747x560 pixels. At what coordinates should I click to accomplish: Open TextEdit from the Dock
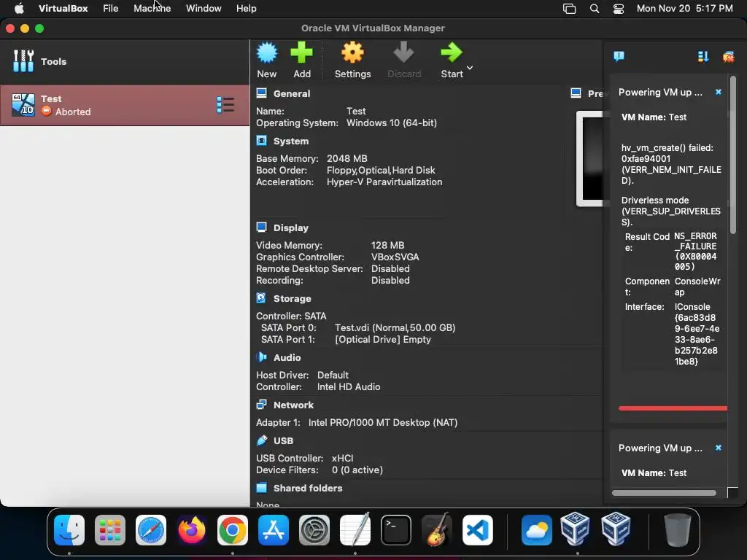355,529
